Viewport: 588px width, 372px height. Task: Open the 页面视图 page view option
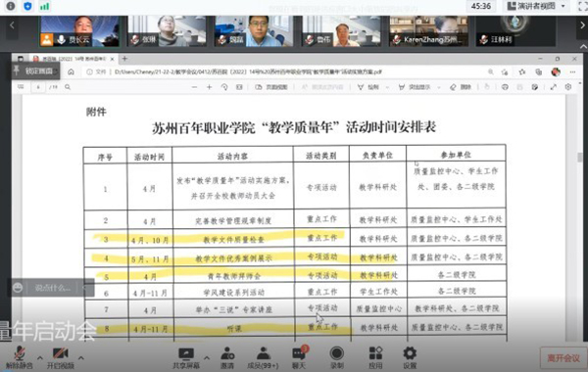(x=271, y=87)
